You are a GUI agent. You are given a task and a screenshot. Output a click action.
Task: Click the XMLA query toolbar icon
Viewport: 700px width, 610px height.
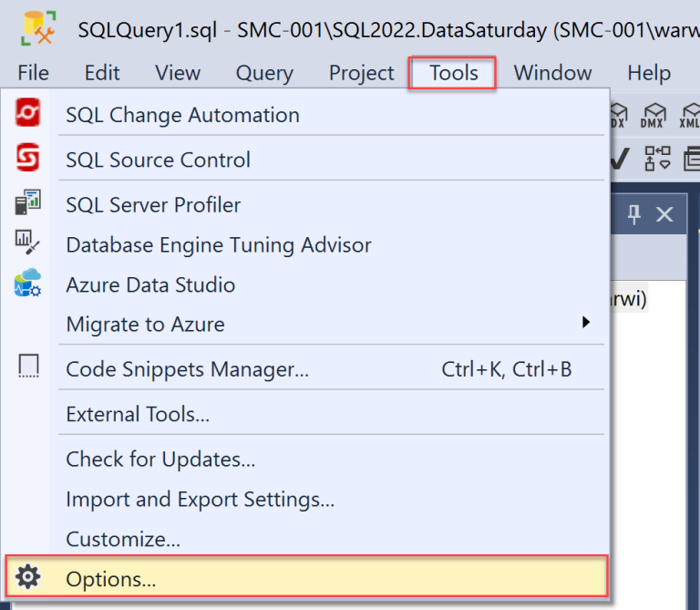(690, 116)
